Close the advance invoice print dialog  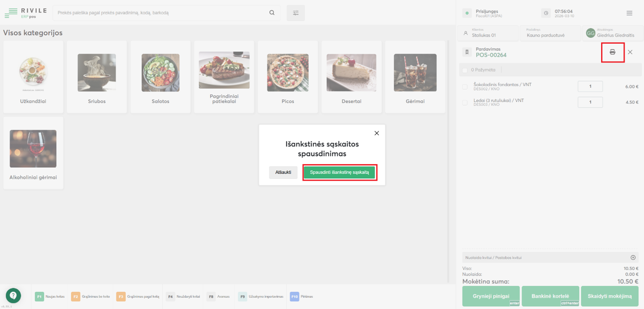point(376,133)
